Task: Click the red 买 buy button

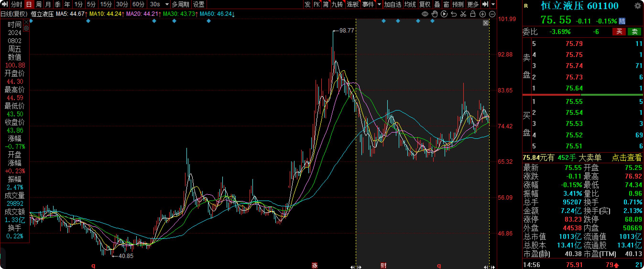Action: 619,32
